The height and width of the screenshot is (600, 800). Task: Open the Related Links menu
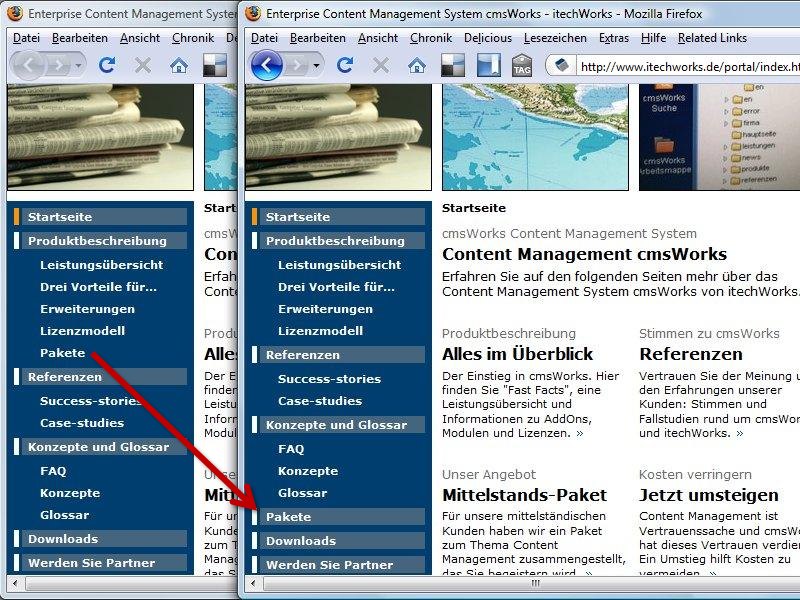(x=712, y=38)
